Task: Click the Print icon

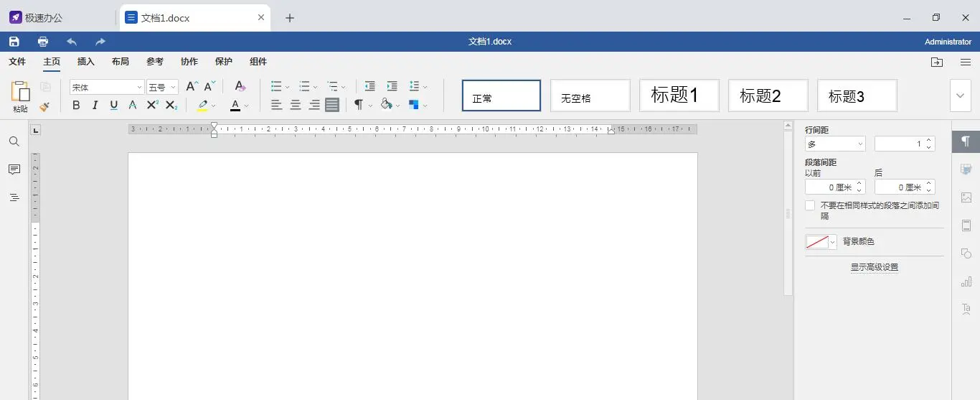Action: click(43, 42)
